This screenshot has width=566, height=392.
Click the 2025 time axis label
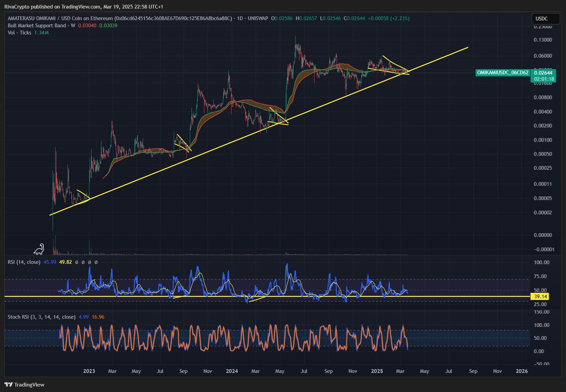[376, 371]
